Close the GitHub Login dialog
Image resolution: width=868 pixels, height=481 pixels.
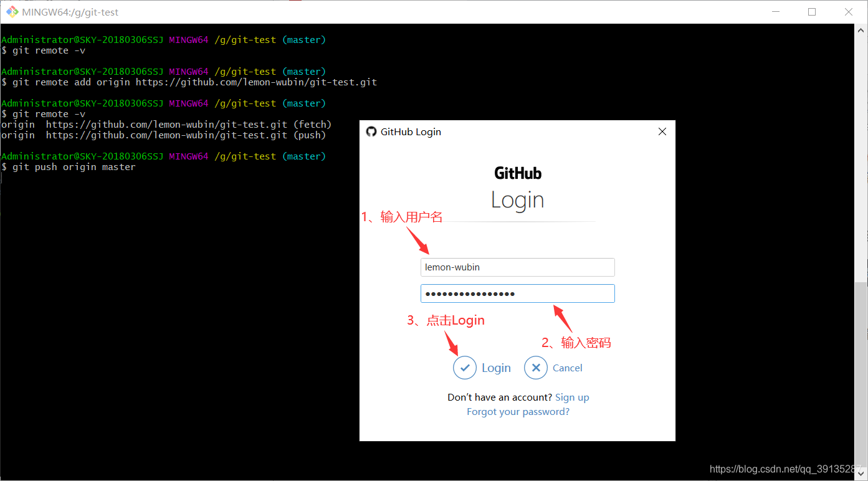662,131
